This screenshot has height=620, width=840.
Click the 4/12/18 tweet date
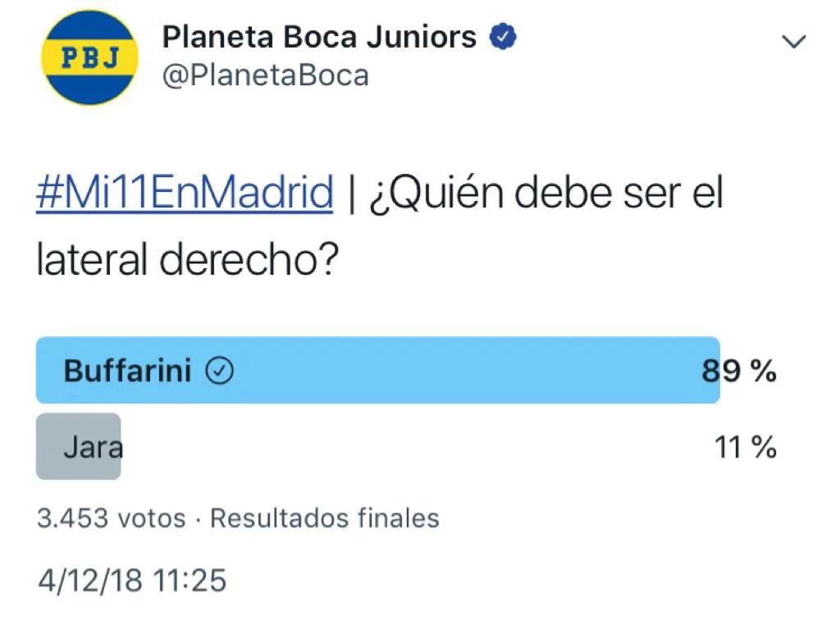tap(90, 581)
